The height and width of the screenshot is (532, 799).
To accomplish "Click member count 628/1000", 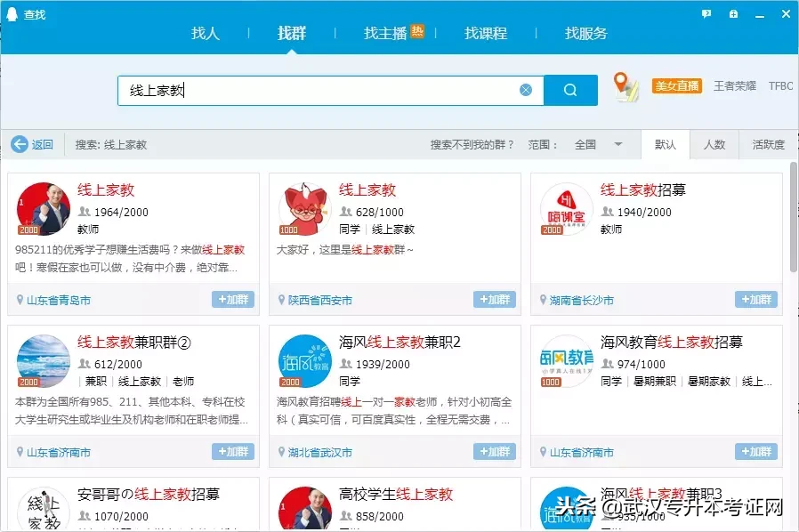I will pos(380,212).
